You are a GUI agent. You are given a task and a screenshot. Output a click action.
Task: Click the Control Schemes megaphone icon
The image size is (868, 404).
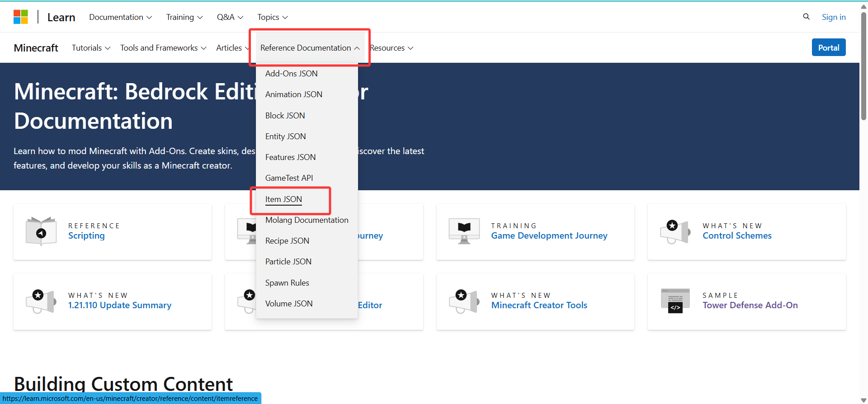[675, 231]
